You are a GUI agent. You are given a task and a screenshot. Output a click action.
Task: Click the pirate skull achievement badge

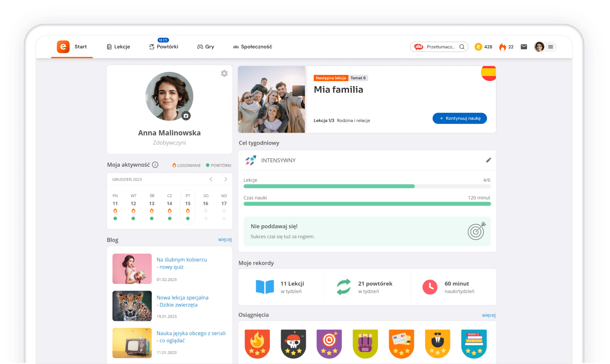point(293,344)
